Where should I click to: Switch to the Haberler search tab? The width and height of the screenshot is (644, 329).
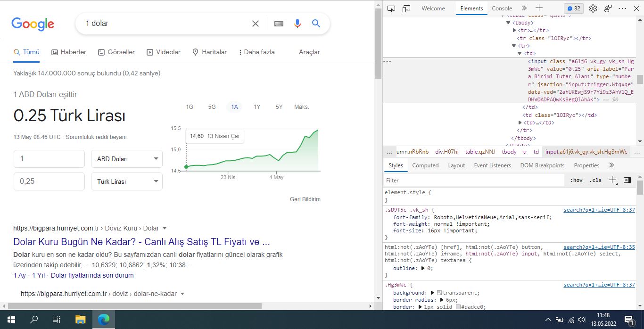(x=69, y=52)
